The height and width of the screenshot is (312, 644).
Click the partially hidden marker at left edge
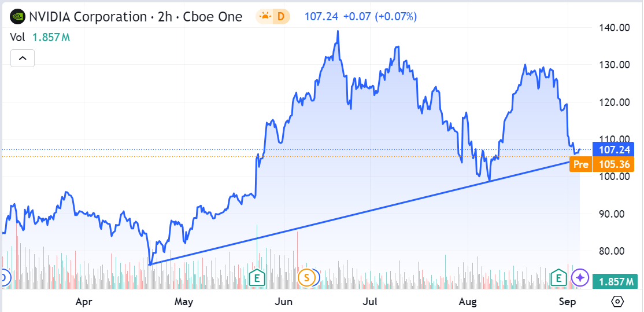click(x=2, y=278)
